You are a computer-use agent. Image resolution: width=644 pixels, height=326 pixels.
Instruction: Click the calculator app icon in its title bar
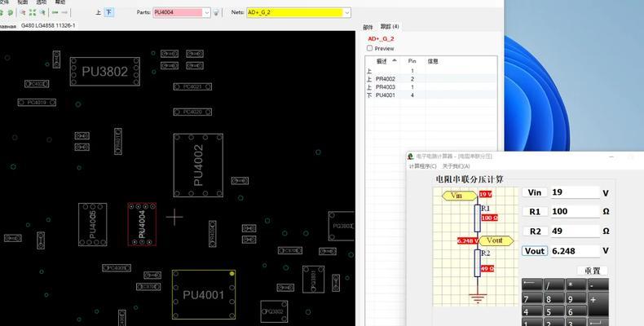coord(410,156)
